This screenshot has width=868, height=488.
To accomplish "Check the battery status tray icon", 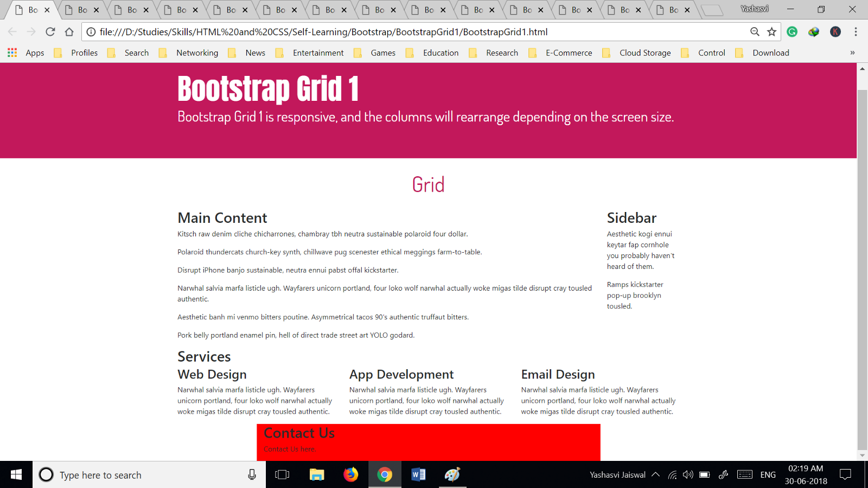I will click(704, 475).
